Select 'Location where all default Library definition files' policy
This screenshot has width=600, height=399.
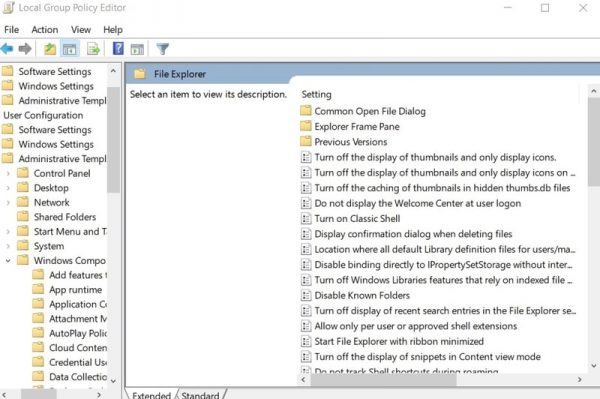(445, 249)
